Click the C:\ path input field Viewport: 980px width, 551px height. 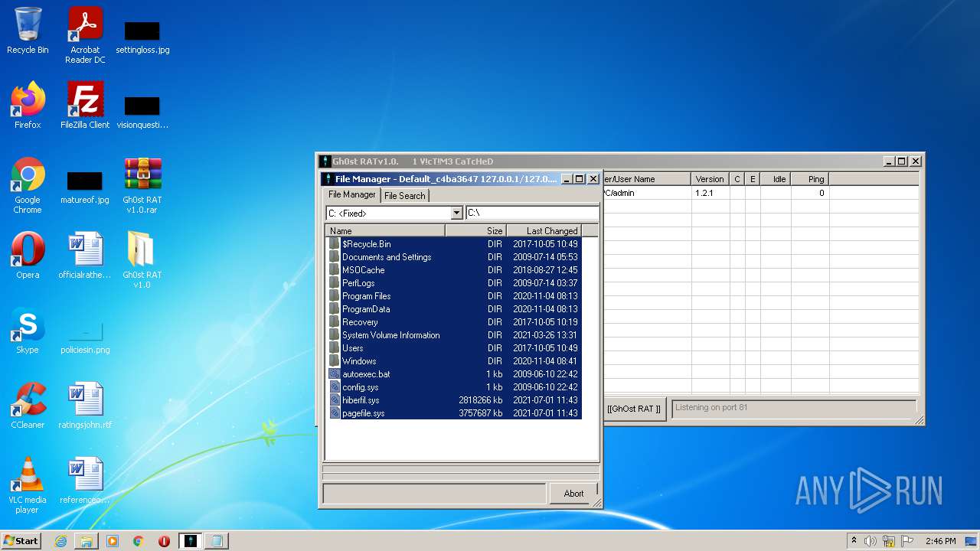tap(532, 214)
